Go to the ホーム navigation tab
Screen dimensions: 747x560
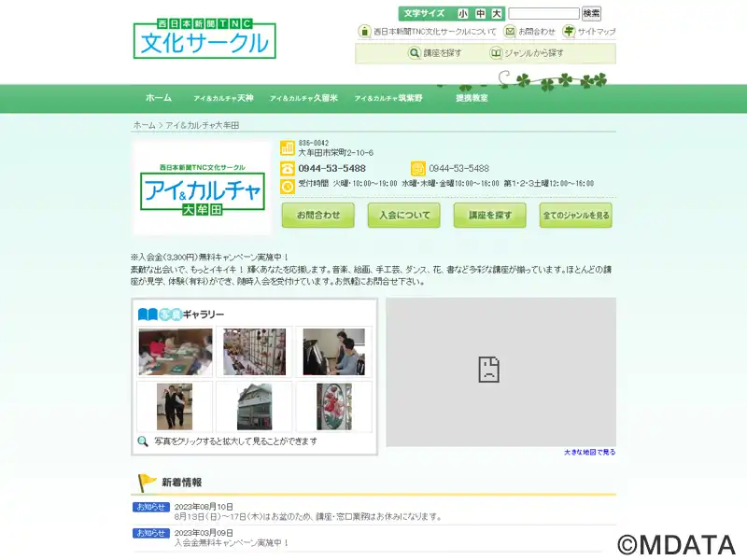159,98
